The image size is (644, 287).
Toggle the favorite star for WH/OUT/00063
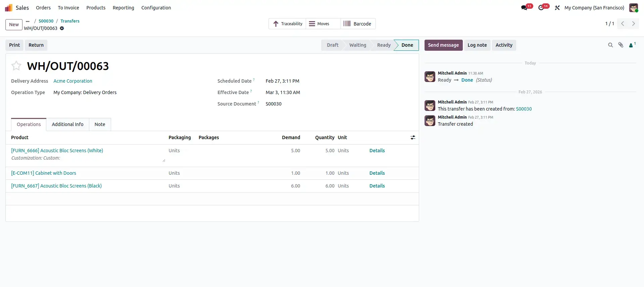point(16,66)
